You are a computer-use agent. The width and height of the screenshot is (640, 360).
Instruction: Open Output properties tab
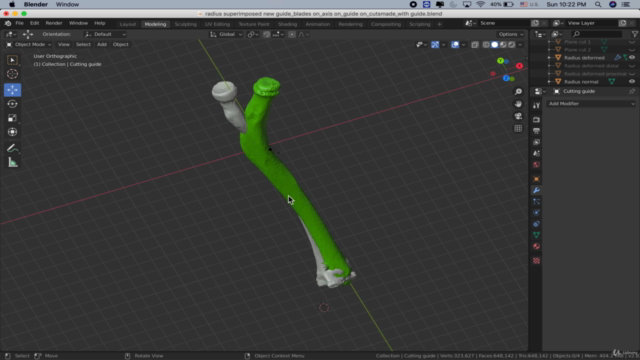[x=536, y=131]
